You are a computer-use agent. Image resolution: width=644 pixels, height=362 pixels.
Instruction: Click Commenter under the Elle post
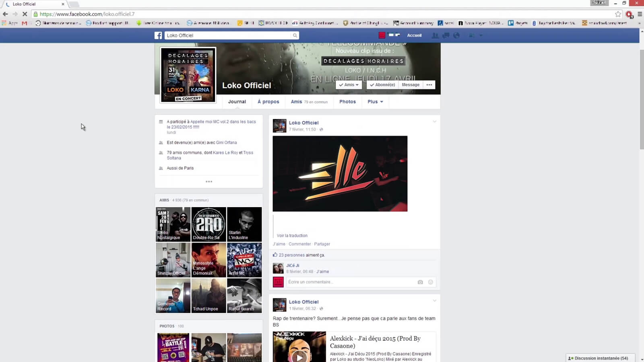coord(299,244)
